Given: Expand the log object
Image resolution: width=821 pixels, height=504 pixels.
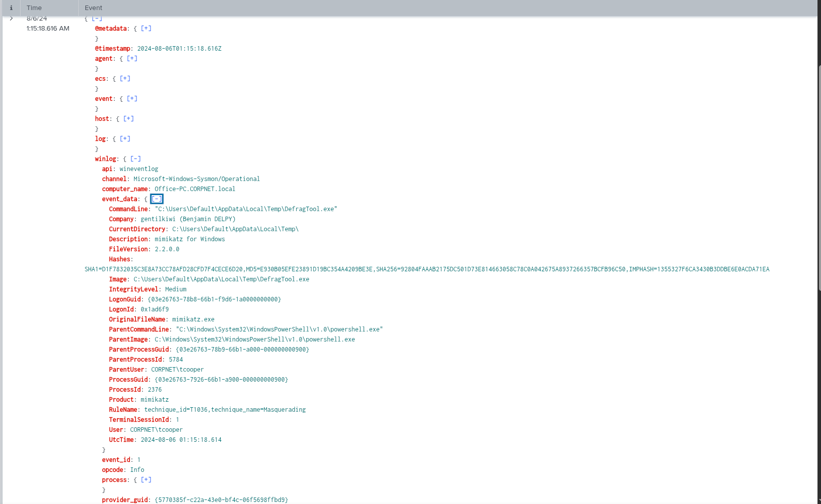Looking at the screenshot, I should 125,139.
